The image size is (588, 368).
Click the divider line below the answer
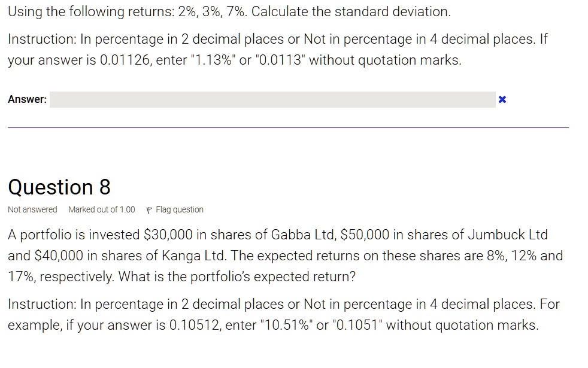[288, 128]
